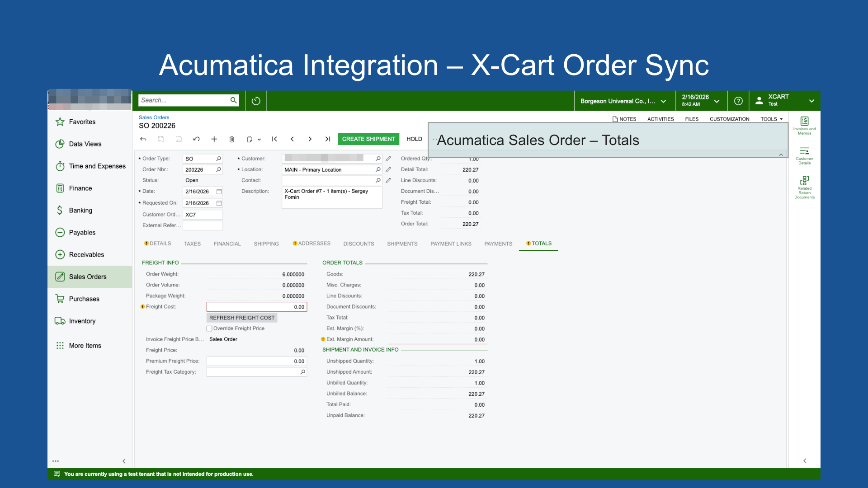This screenshot has width=868, height=488.
Task: Switch to the SHIPPING tab
Action: [266, 244]
